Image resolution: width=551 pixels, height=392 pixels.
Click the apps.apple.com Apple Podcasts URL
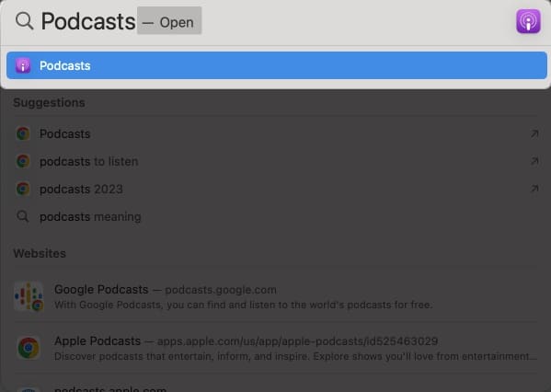point(297,341)
